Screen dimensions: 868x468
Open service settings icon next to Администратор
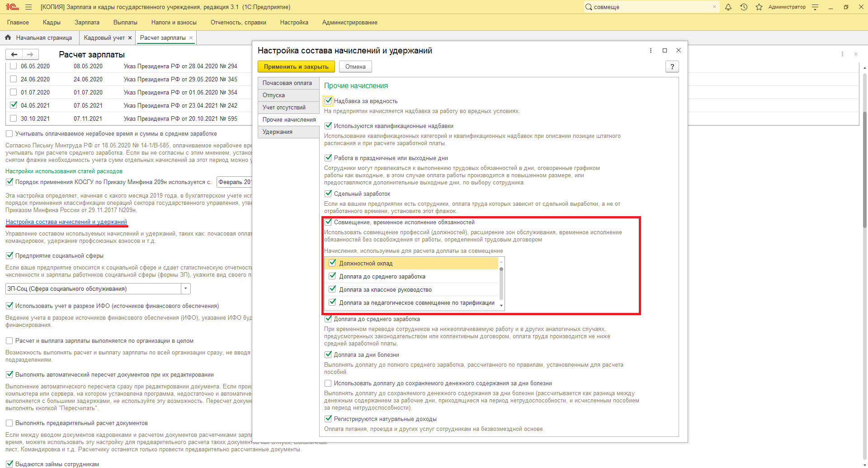(815, 7)
